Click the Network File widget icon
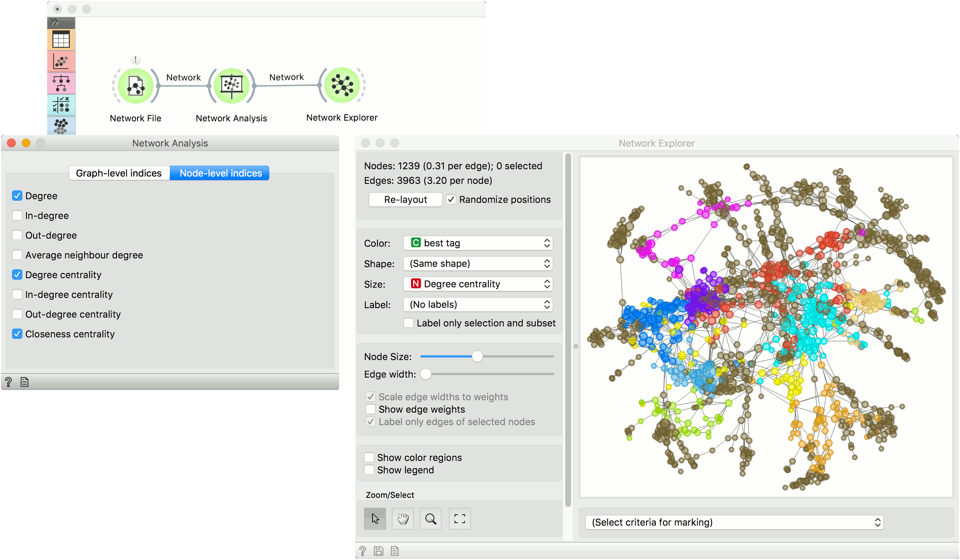960x560 pixels. click(x=136, y=86)
